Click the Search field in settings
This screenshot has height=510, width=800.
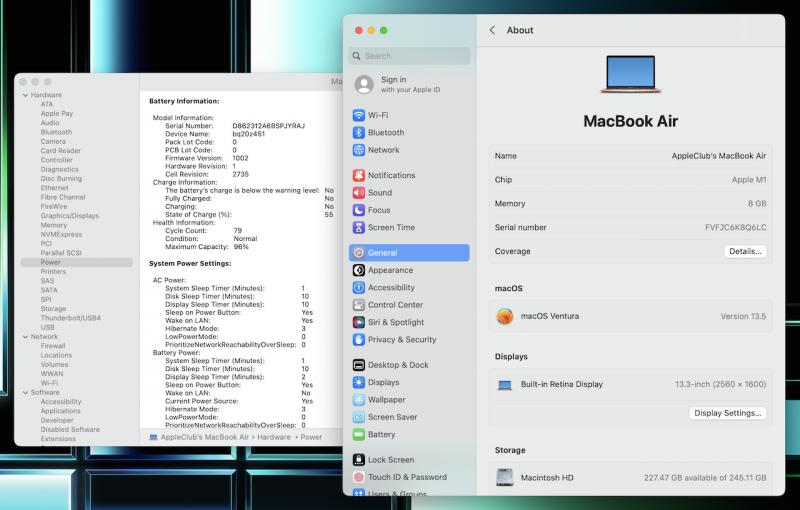[x=410, y=56]
